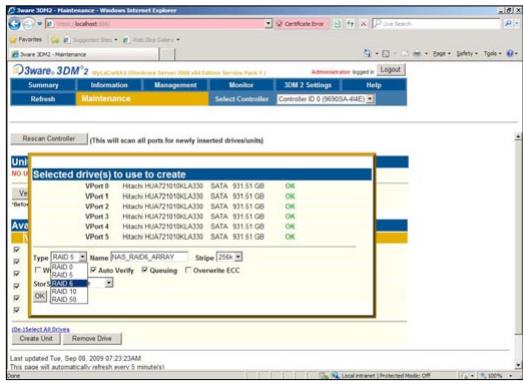Screen dimensions: 523x384
Task: Toggle the Overwrite ECC checkbox
Action: (188, 270)
